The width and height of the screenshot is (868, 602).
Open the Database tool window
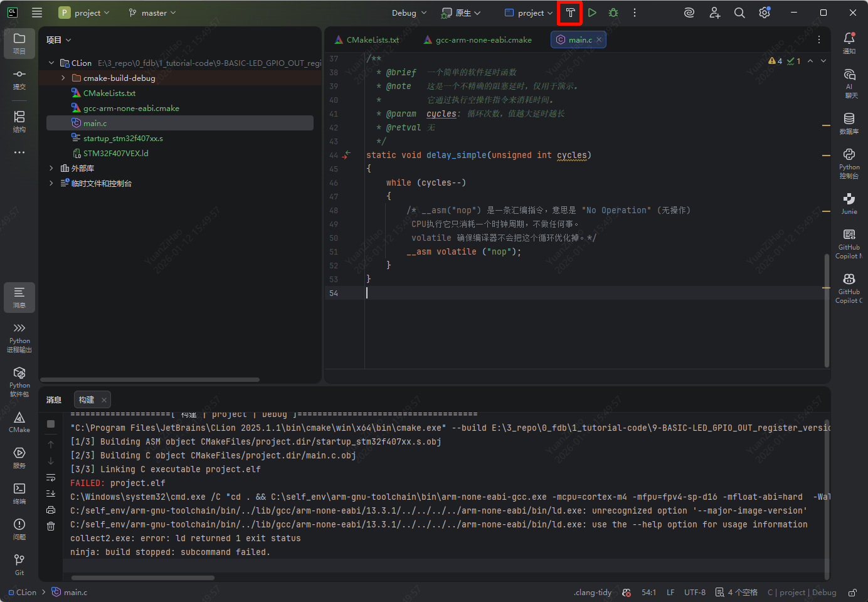(849, 123)
